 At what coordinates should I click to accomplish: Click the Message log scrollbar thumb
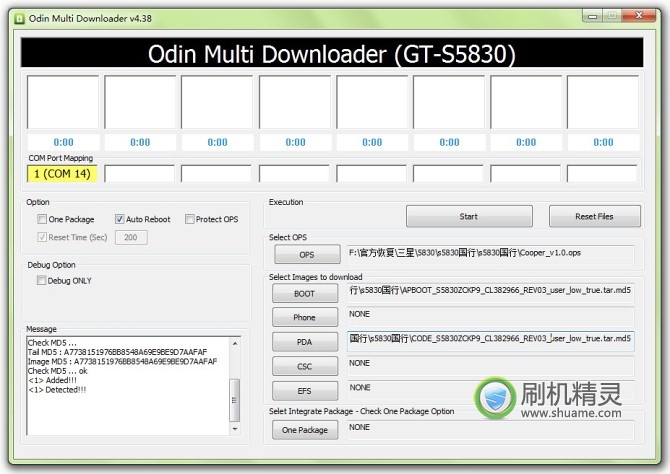coord(235,400)
